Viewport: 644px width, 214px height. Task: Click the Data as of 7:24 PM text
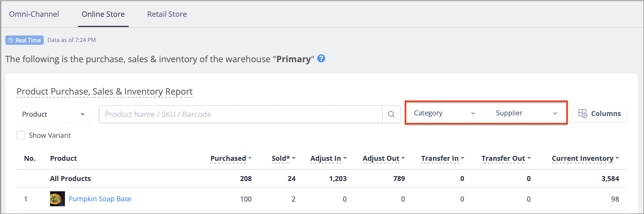pos(71,40)
